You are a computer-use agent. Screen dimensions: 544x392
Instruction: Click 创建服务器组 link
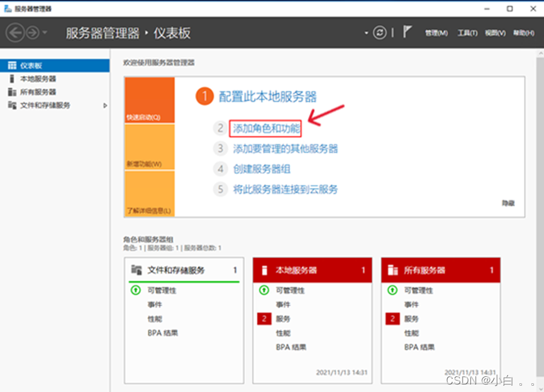pyautogui.click(x=262, y=169)
